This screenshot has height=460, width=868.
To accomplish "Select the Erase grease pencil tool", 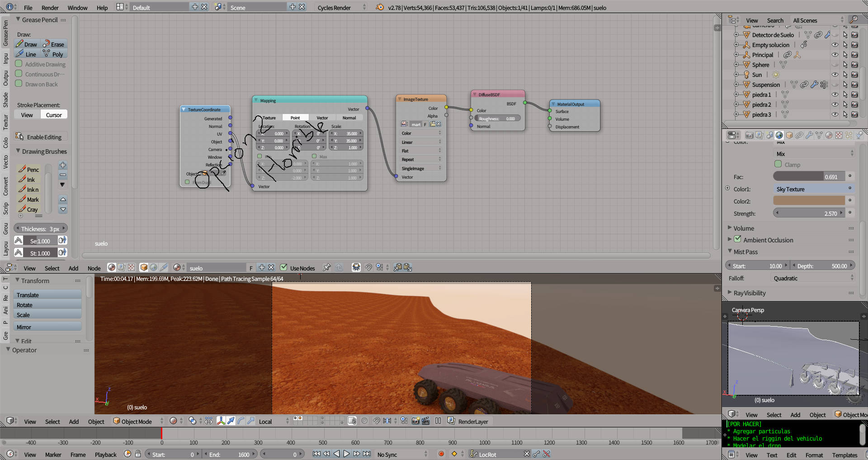I will point(53,44).
